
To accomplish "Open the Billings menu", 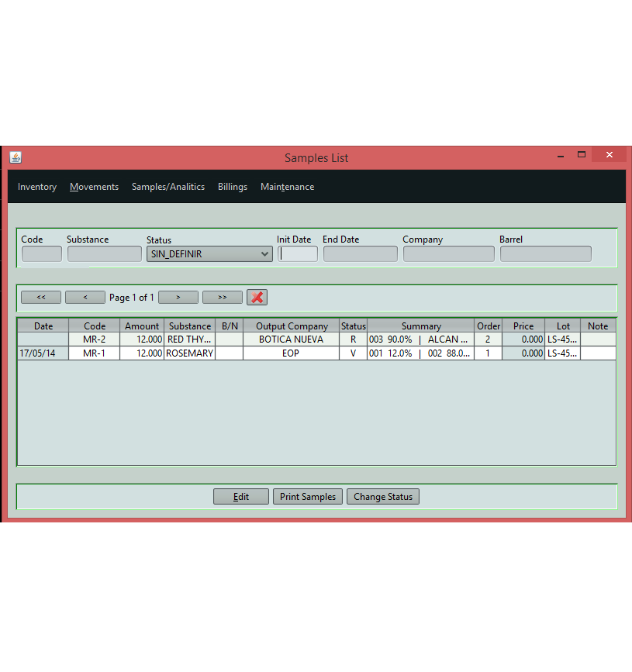I will (x=233, y=187).
